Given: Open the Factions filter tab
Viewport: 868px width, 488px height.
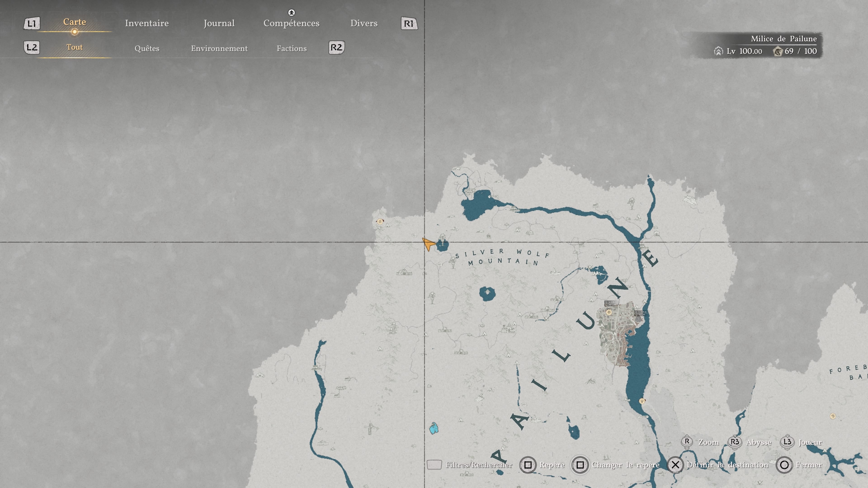Looking at the screenshot, I should (292, 49).
